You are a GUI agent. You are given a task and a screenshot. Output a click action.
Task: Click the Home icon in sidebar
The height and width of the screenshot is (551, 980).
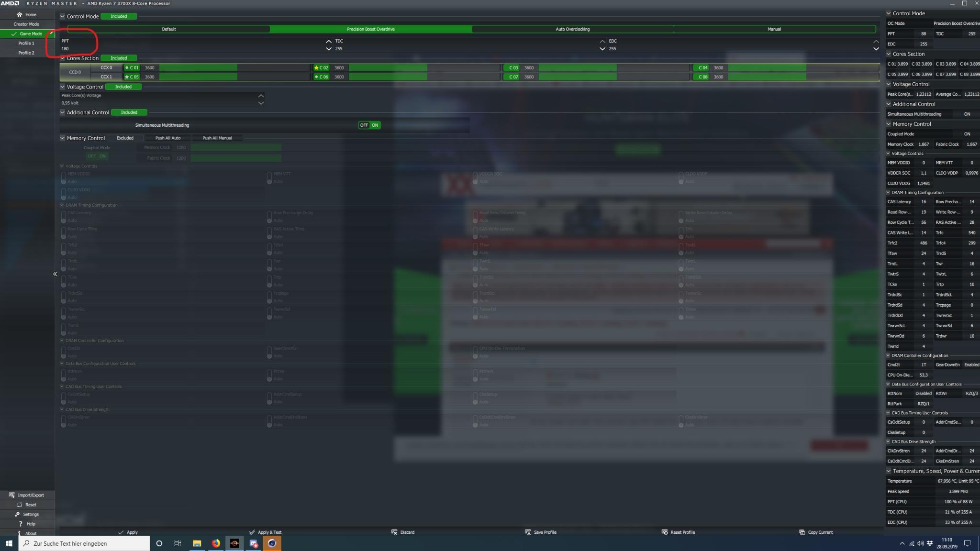20,14
